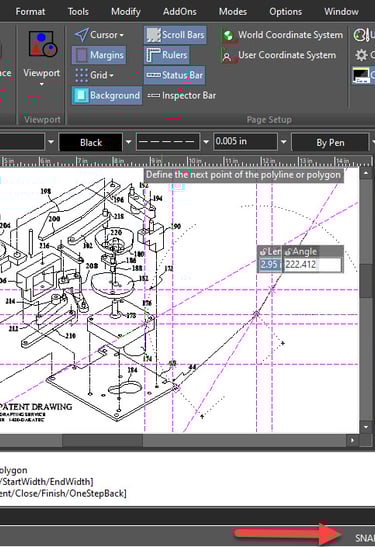Click the 0.005 in pen width field
375x547 pixels.
[246, 142]
